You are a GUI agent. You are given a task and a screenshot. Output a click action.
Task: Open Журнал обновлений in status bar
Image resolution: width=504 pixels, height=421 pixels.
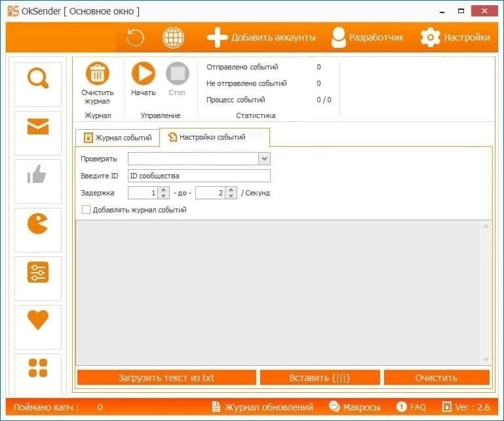click(x=263, y=407)
